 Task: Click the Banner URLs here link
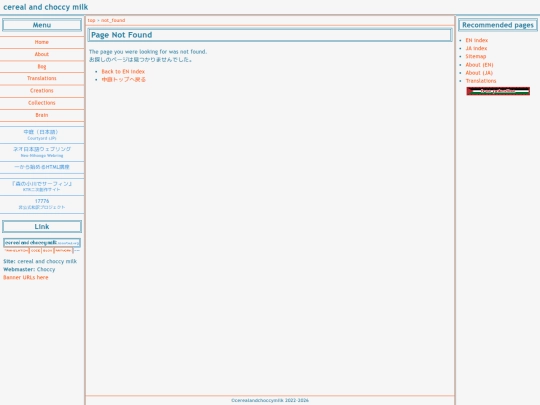pos(26,278)
